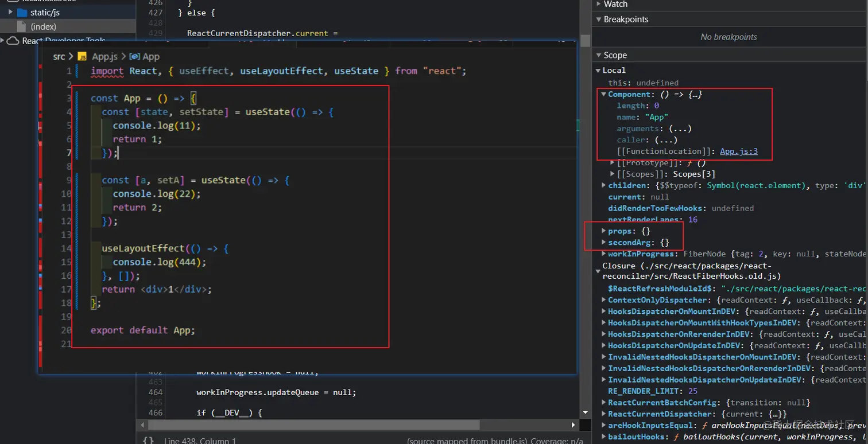Click the React Developer Tools cloud icon
Screen dimensions: 868x444
13,41
